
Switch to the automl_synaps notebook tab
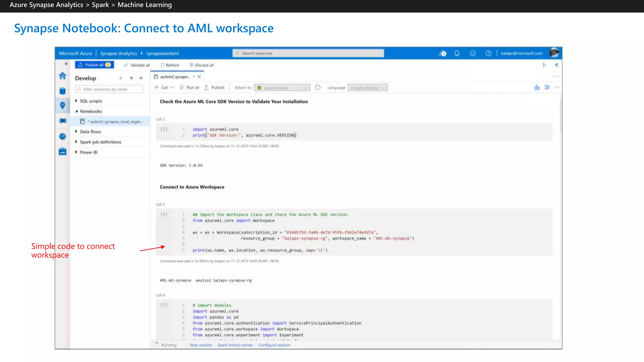click(x=175, y=77)
